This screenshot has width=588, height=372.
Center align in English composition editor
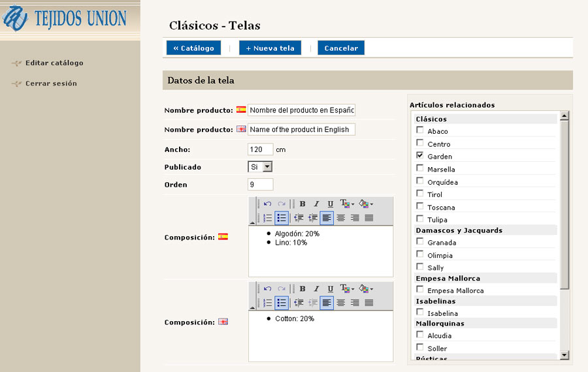(x=341, y=303)
